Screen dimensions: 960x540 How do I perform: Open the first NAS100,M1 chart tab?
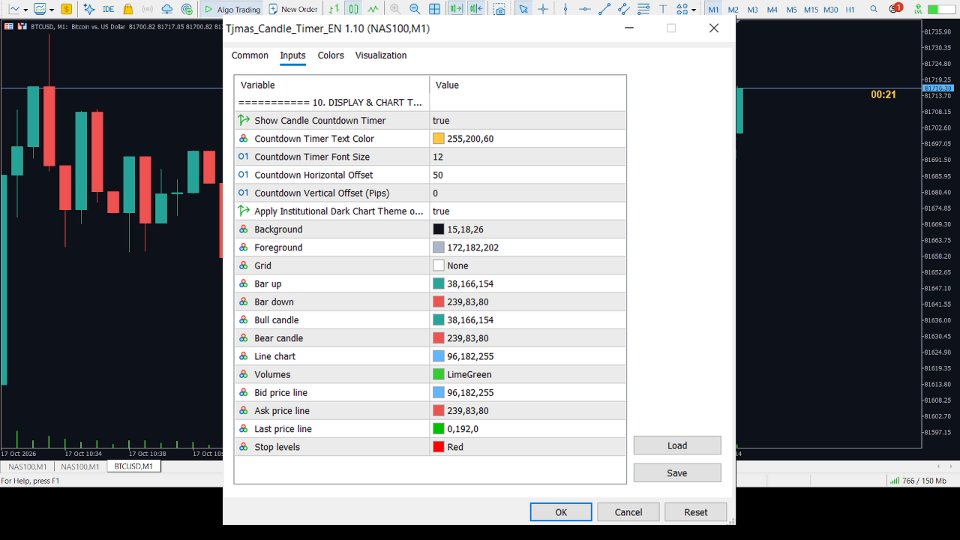click(28, 467)
